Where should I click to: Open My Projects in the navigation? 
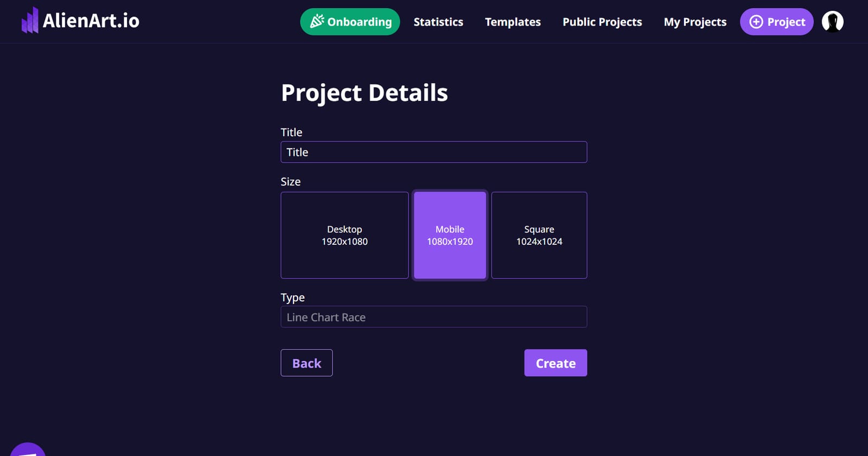pyautogui.click(x=695, y=22)
